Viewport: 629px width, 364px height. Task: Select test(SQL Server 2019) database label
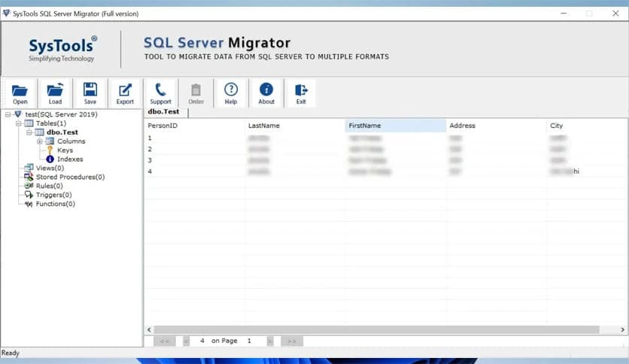point(61,114)
